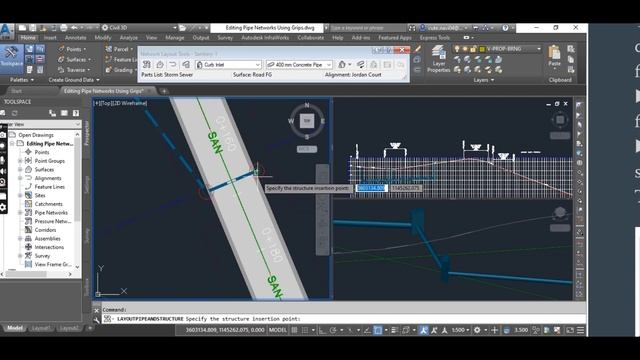Click the Match Layer pencil icon
This screenshot has width=640, height=360.
[417, 49]
